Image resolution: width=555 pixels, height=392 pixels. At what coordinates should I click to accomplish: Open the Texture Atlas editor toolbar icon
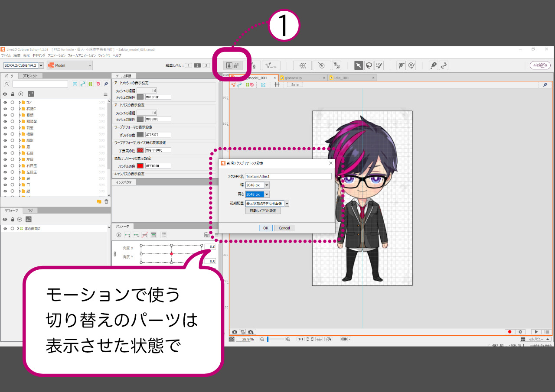click(233, 65)
